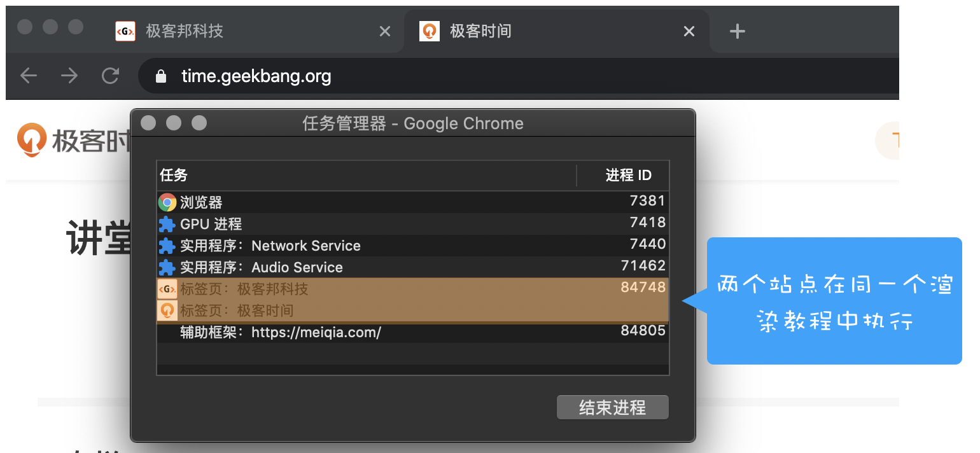This screenshot has height=453, width=980.
Task: Close the 极客时间 tab
Action: click(689, 31)
